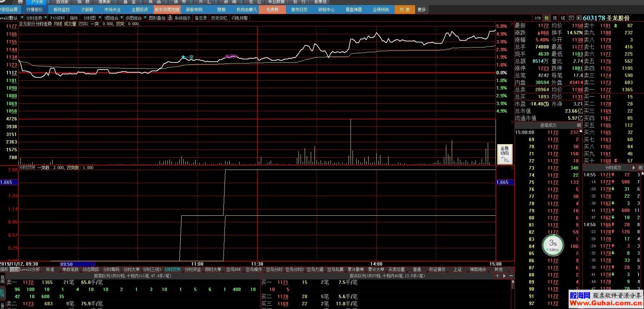Viewport: 644px width, 309px height.
Task: Click the red down arrows beside 买十
Action: click(x=615, y=161)
